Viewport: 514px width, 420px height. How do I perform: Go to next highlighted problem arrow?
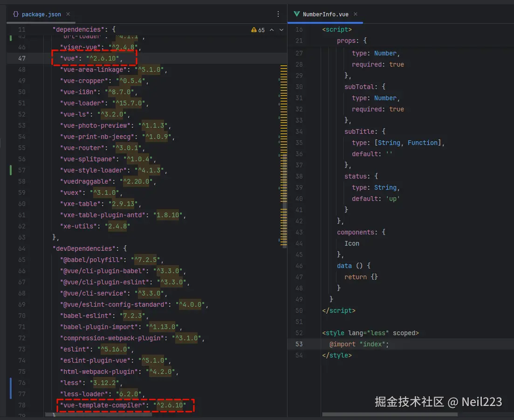click(281, 30)
